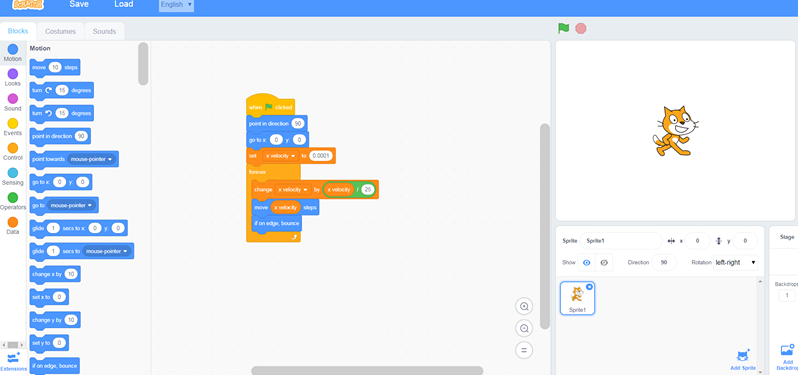Click the workspace horizontal scrollbar
The image size is (798, 375).
coord(367,370)
